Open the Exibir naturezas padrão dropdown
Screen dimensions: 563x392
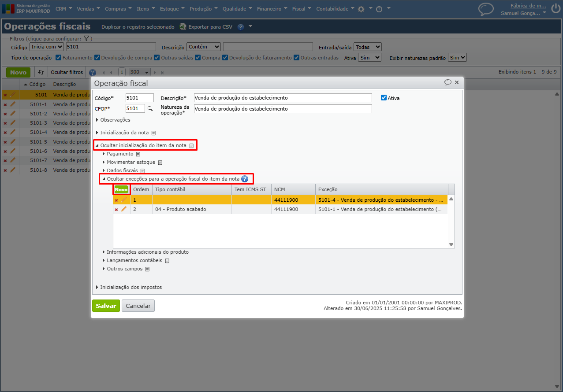point(457,58)
